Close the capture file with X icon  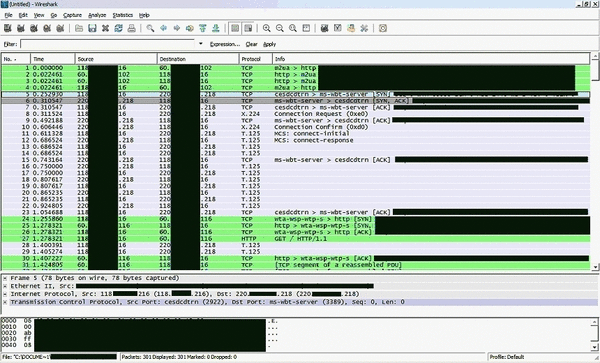tap(105, 28)
